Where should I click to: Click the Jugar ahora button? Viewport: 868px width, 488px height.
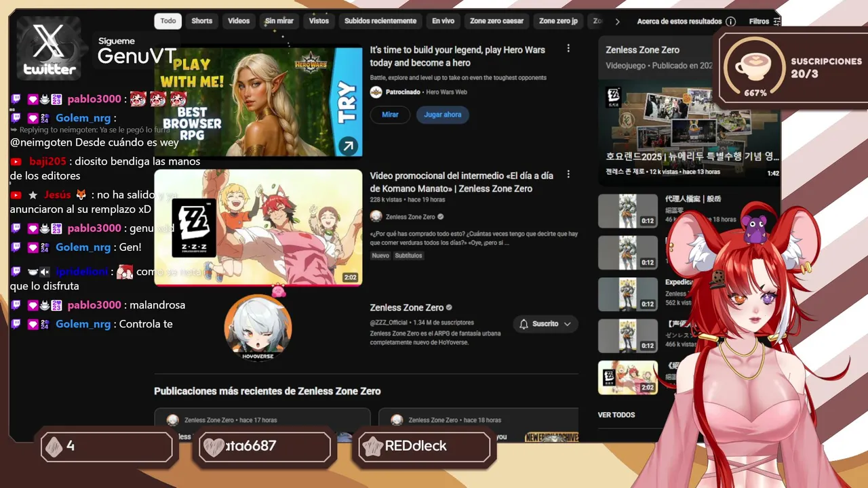443,115
